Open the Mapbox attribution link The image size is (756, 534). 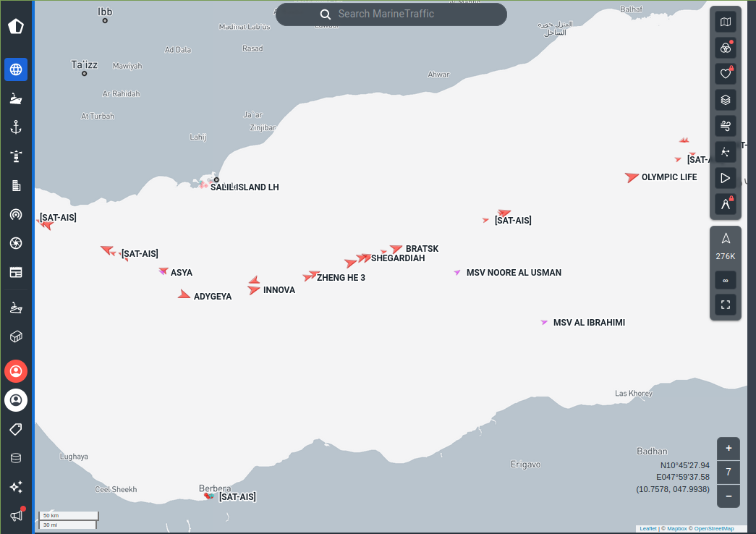coord(677,529)
